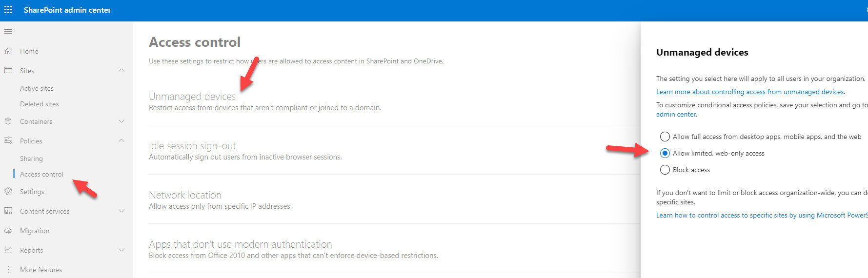Open the app launcher waffle icon
Screen dimensions: 868x278
(8, 10)
